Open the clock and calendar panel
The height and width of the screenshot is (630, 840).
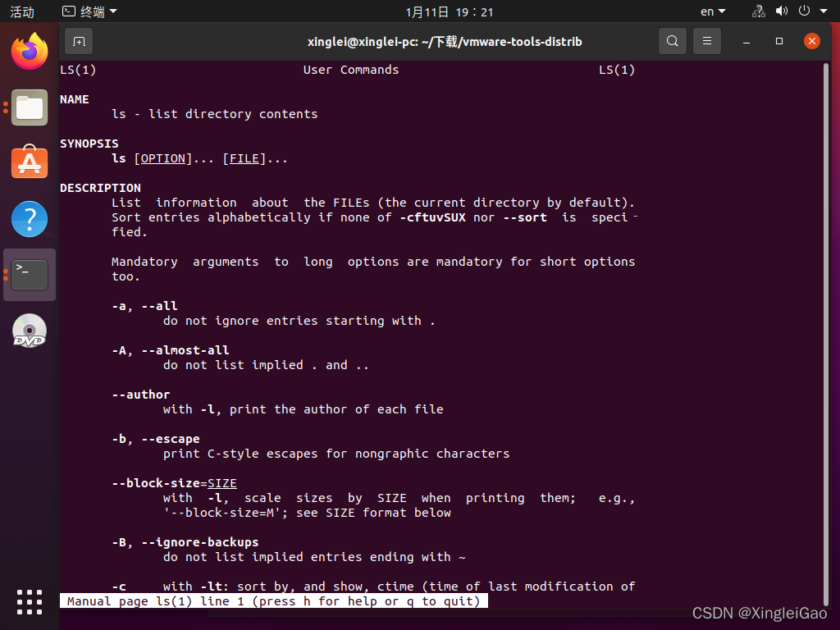click(x=449, y=11)
